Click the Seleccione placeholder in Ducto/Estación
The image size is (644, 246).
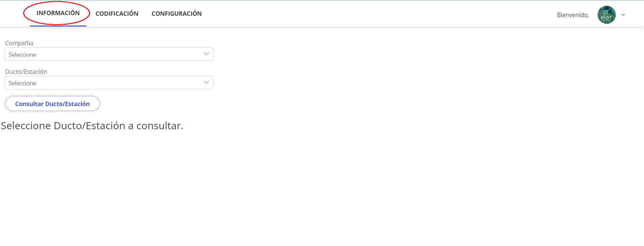23,83
